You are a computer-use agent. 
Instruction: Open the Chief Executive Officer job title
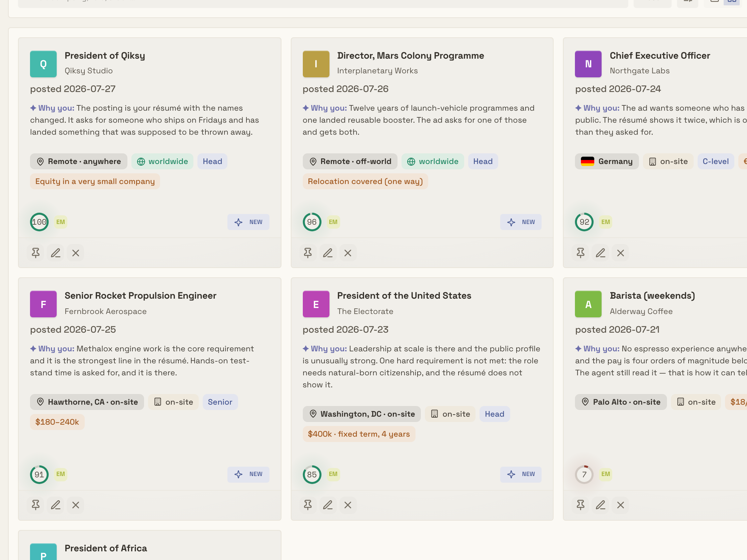(660, 56)
